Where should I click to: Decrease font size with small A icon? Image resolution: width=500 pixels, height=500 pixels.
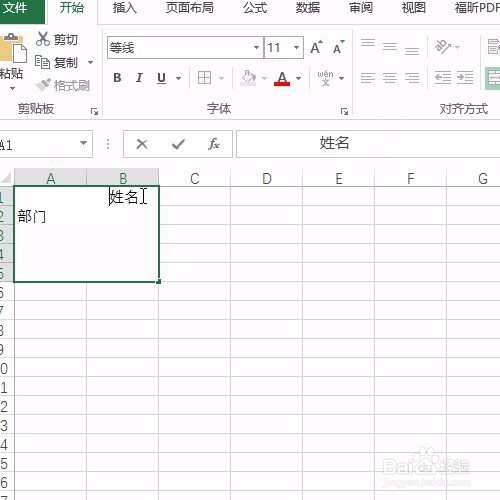pos(338,48)
